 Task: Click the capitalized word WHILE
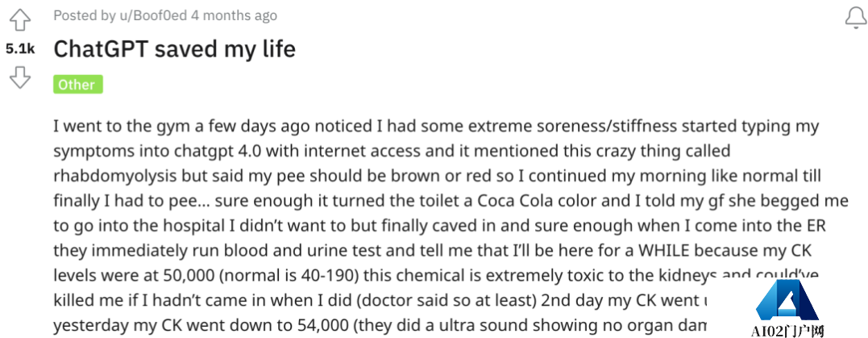tap(666, 250)
